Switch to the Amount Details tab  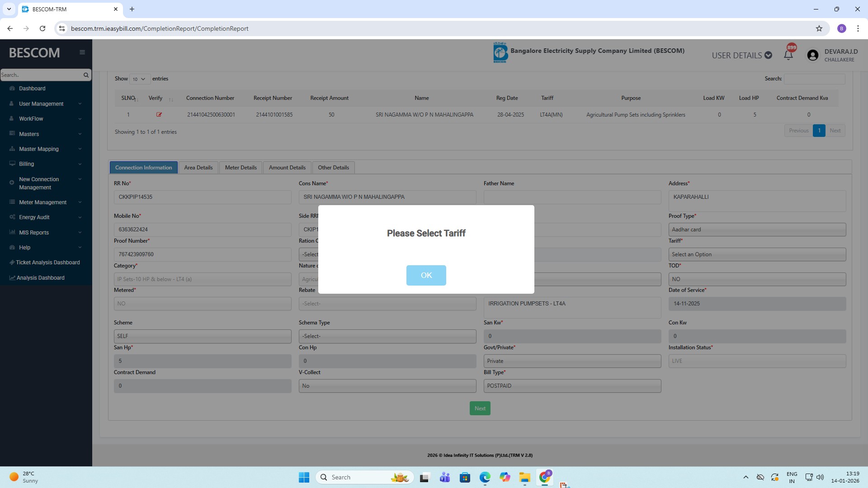287,168
